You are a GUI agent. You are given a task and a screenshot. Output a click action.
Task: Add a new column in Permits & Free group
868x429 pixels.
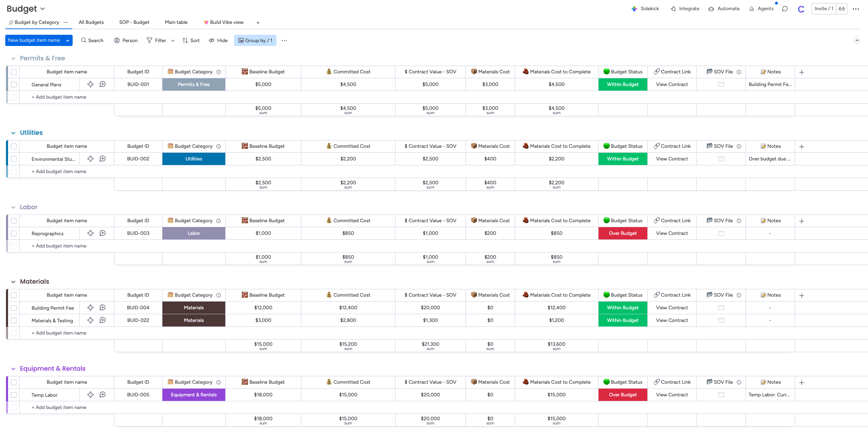[x=802, y=72]
